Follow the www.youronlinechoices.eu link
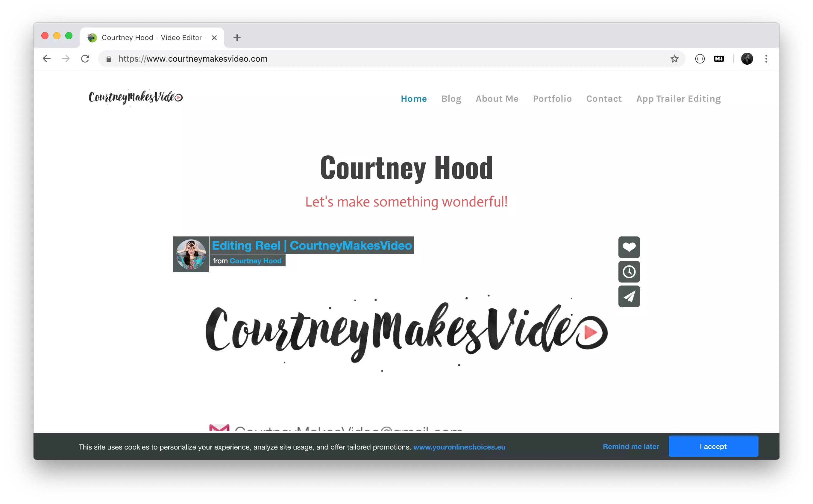The image size is (813, 504). 459,447
